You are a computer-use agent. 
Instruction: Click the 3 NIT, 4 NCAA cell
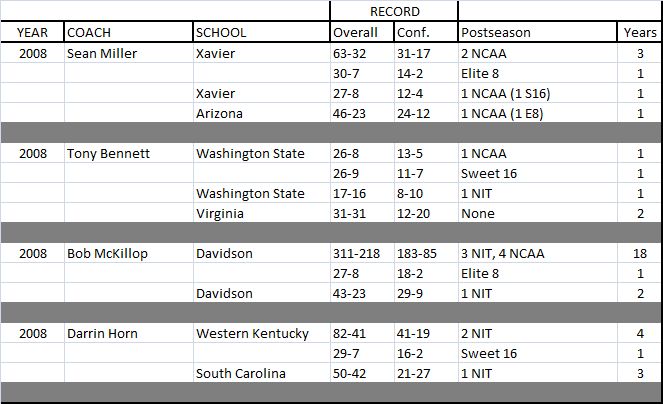(537, 253)
